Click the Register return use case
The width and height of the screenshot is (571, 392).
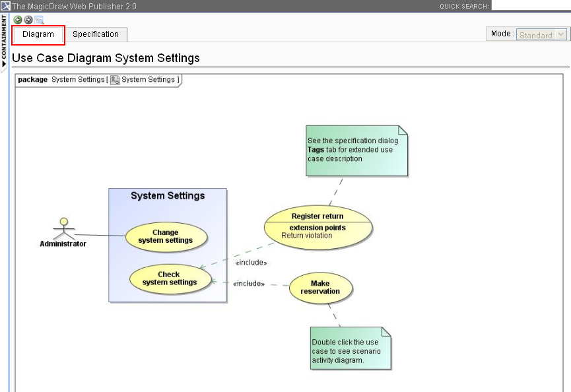tap(318, 216)
